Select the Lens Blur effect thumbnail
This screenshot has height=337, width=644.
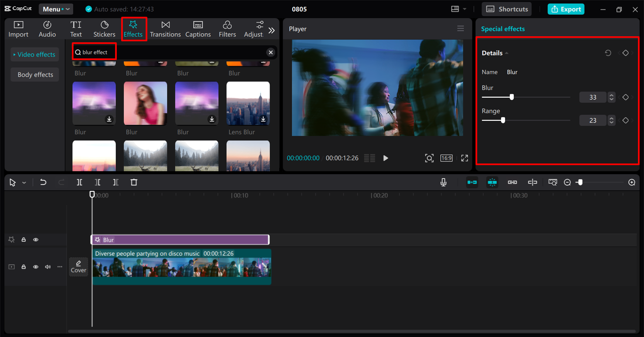pyautogui.click(x=248, y=103)
